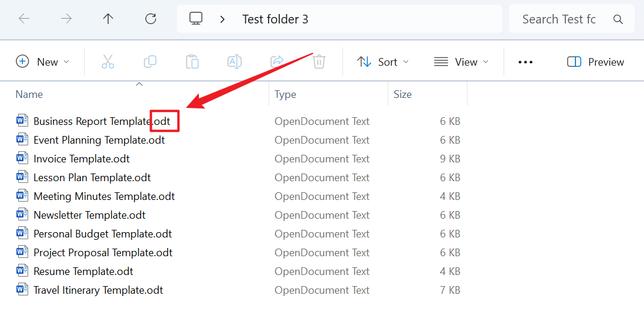Screen dimensions: 644x316
Task: Open the See more ellipsis menu
Action: (x=526, y=62)
